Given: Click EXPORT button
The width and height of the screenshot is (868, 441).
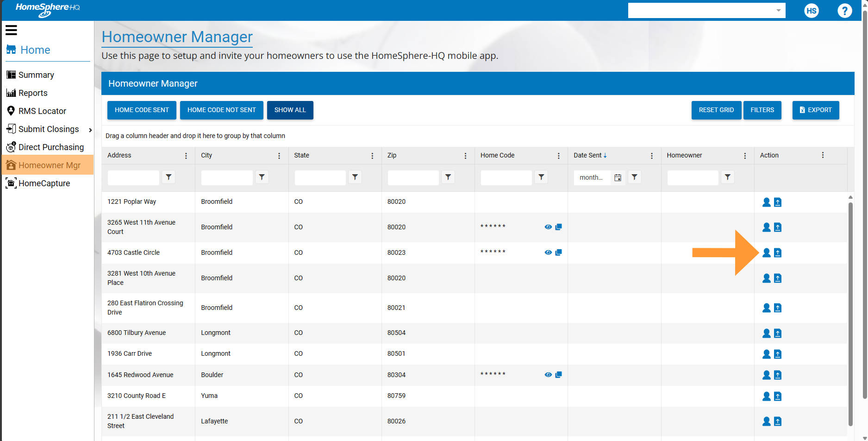Looking at the screenshot, I should pos(816,110).
